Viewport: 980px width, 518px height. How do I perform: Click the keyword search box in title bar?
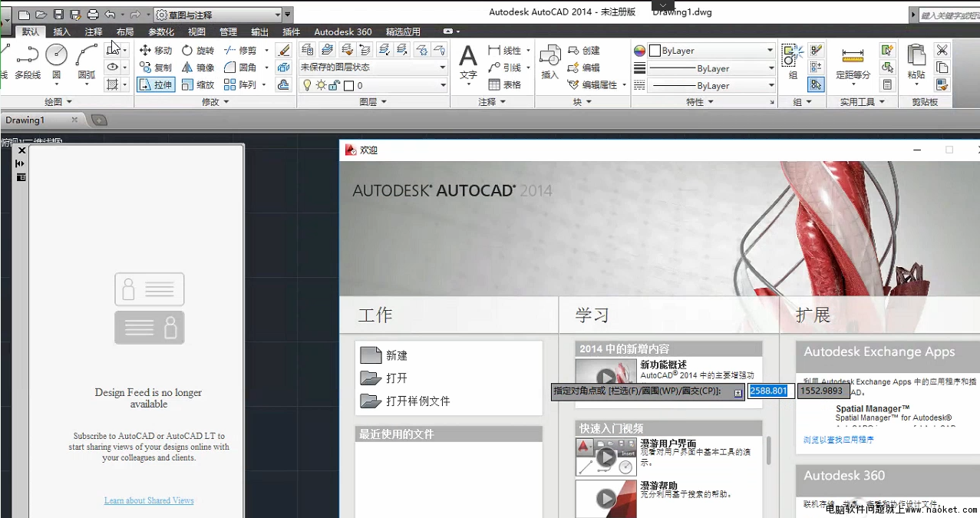950,15
